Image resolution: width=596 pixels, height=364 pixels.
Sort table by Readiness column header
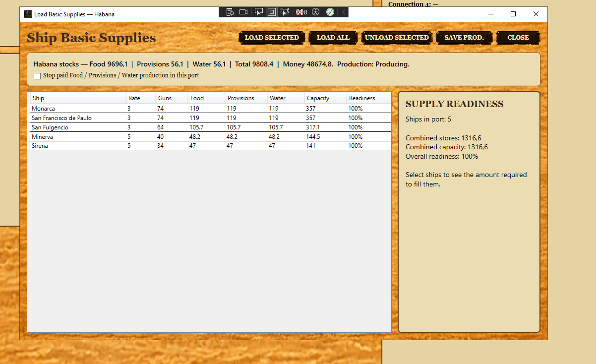[x=368, y=98]
